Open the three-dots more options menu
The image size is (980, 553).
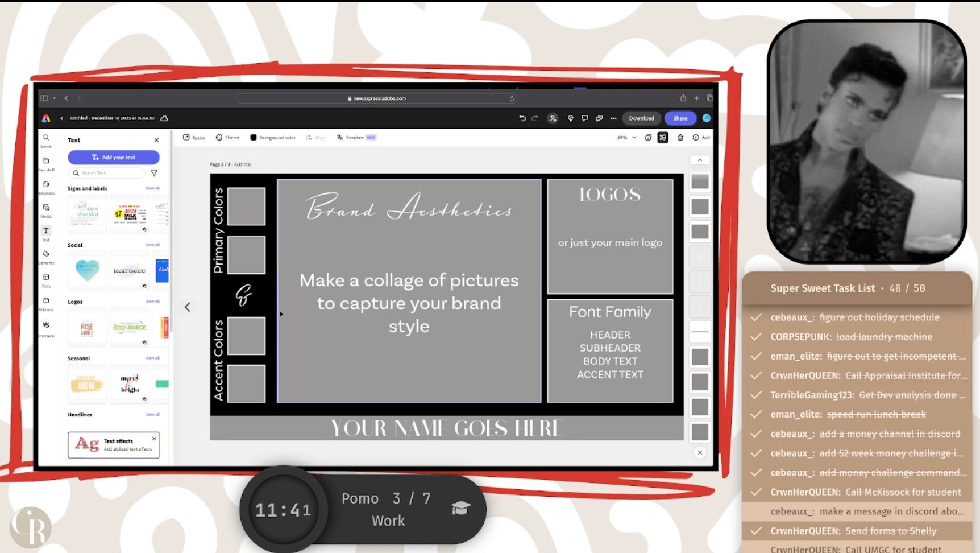(x=613, y=118)
